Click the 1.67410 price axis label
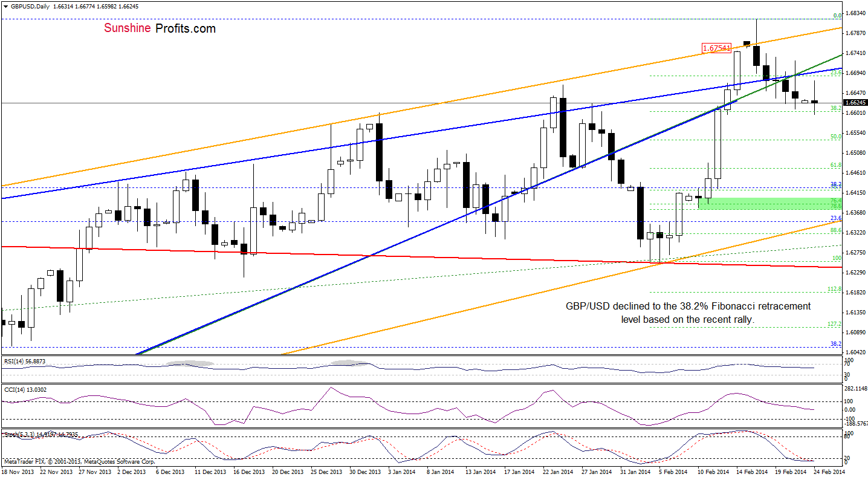This screenshot has width=868, height=477. pos(856,53)
